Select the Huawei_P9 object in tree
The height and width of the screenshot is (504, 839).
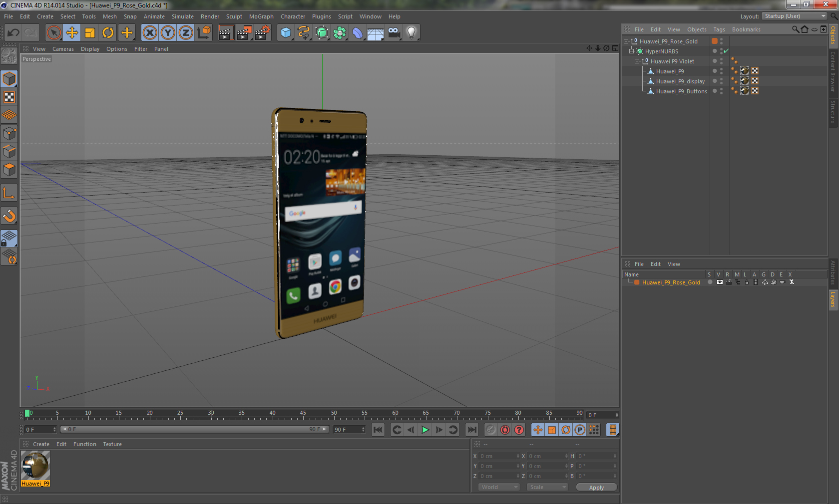(x=670, y=71)
